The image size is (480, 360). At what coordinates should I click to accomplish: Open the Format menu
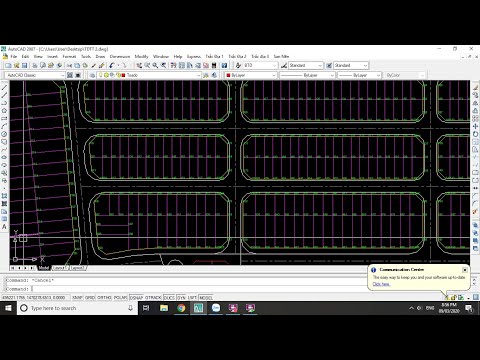69,56
